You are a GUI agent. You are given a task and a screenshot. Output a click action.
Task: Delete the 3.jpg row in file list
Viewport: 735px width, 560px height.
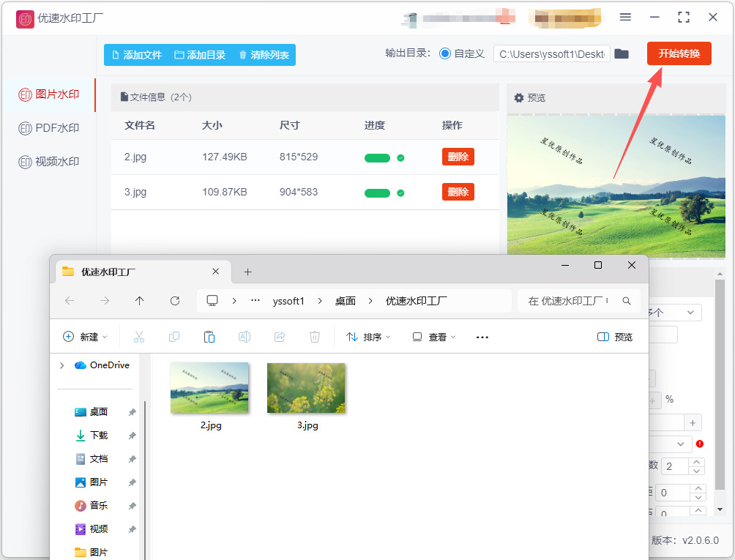click(458, 192)
